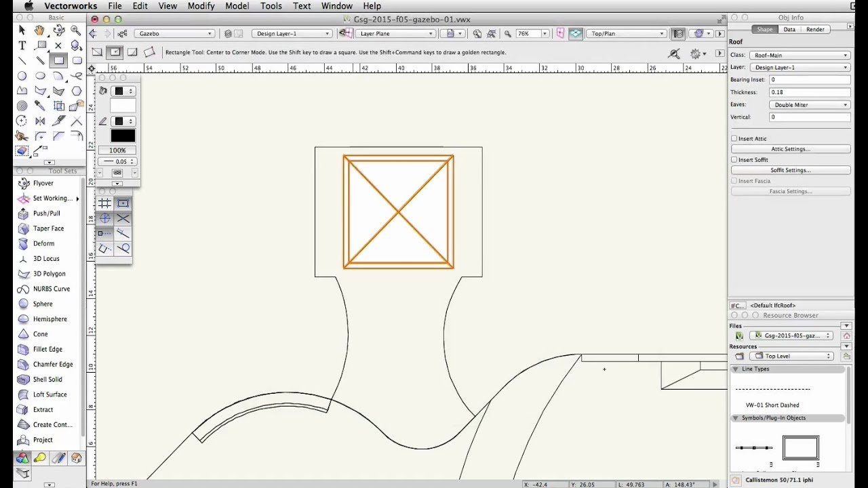Open the Eaves Double Miter dropdown

(809, 104)
